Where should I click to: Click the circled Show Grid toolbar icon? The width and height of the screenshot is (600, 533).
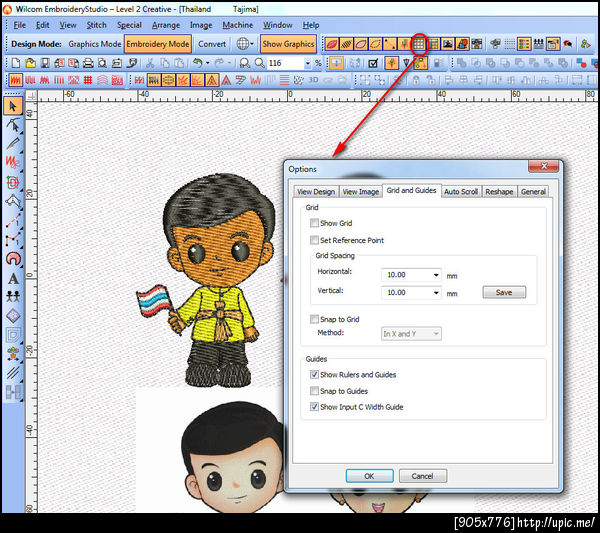[x=419, y=44]
